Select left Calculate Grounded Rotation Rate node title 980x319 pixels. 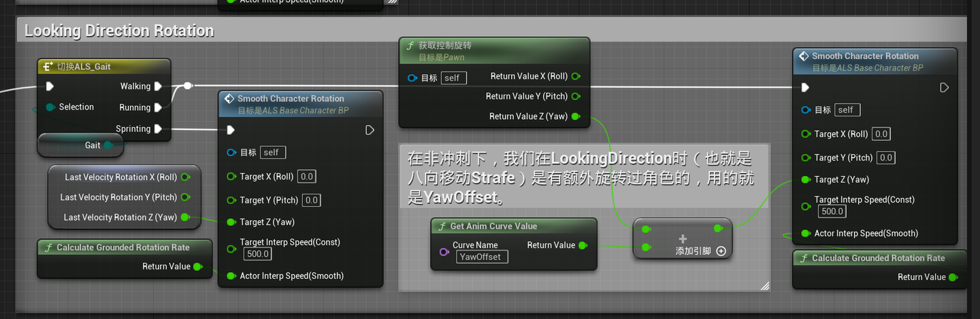(x=123, y=248)
